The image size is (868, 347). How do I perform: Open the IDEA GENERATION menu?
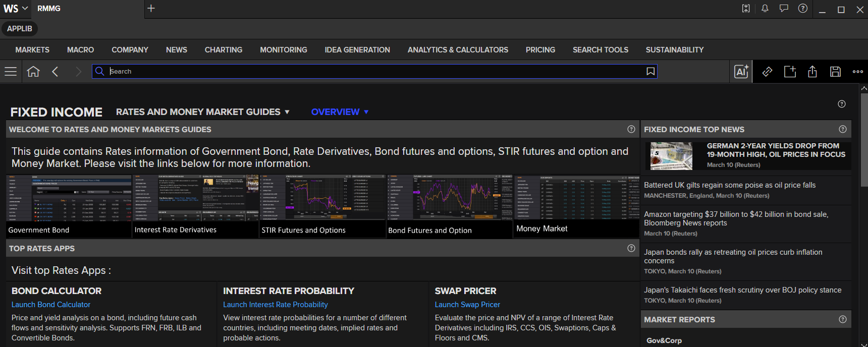357,50
